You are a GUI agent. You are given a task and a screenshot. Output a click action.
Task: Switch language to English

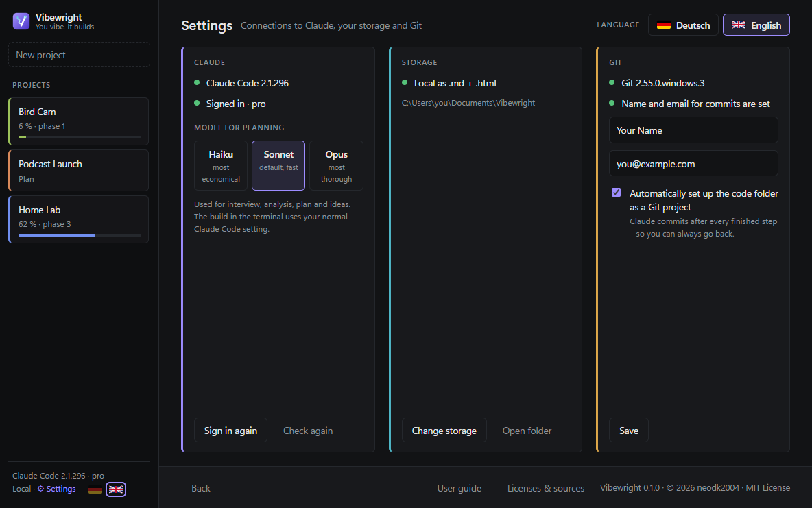point(756,25)
